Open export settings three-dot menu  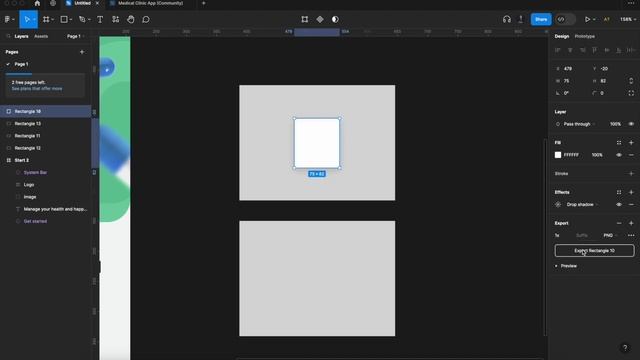[631, 236]
